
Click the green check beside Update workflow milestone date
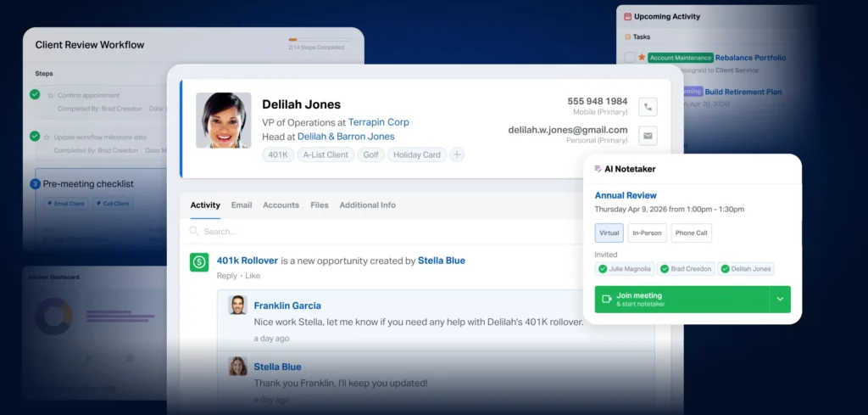35,137
